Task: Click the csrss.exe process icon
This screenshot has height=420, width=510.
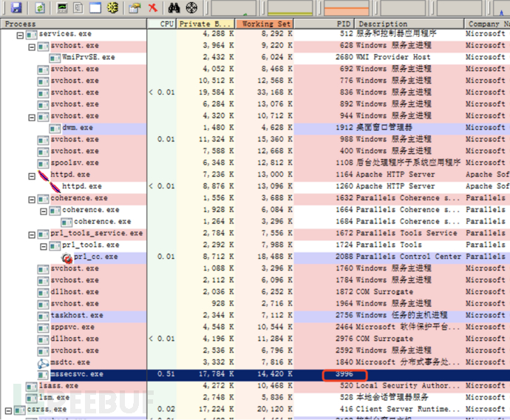Action: pos(19,410)
